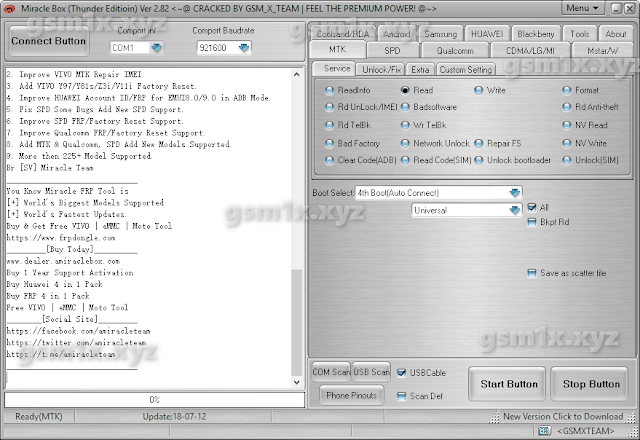Open the Universal combo box dropdown
This screenshot has height=440, width=640.
[515, 210]
